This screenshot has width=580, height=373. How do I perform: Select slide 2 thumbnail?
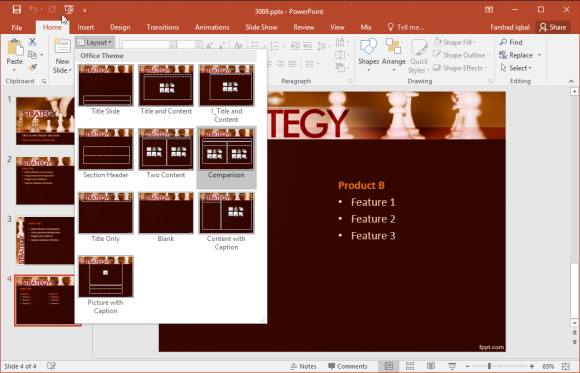pos(45,181)
